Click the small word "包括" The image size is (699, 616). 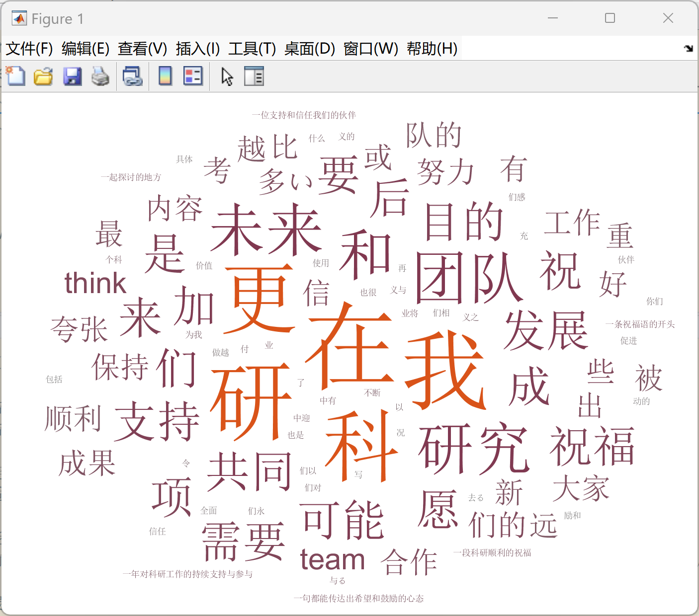(54, 380)
